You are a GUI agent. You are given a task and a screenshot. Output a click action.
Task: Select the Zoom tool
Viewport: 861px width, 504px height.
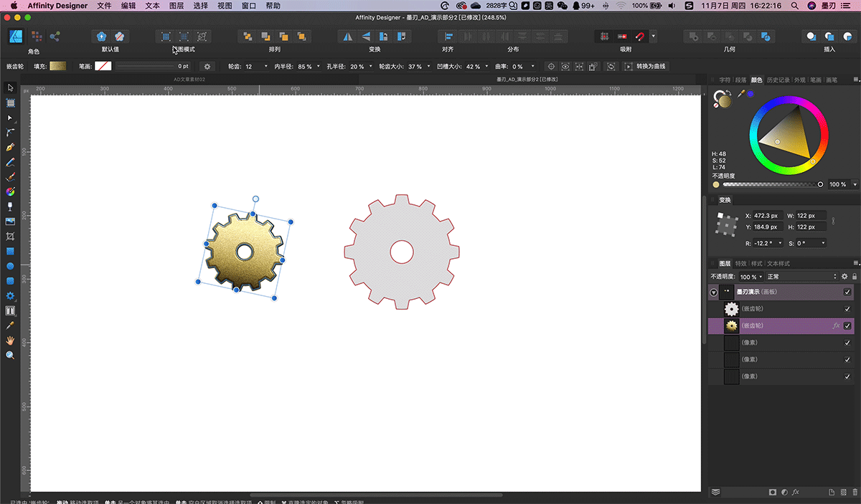click(x=10, y=355)
